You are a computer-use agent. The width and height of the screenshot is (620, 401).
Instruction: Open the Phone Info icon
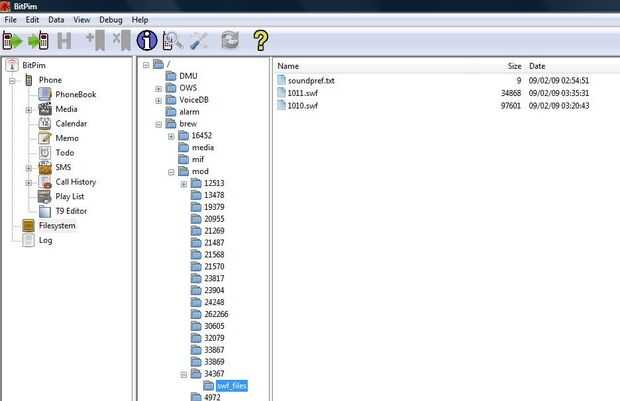147,40
